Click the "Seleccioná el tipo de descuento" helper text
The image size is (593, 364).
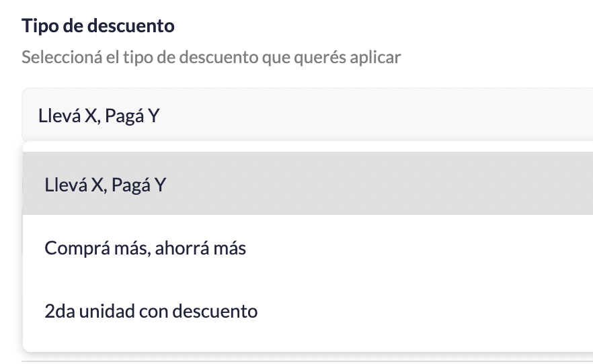[x=211, y=57]
